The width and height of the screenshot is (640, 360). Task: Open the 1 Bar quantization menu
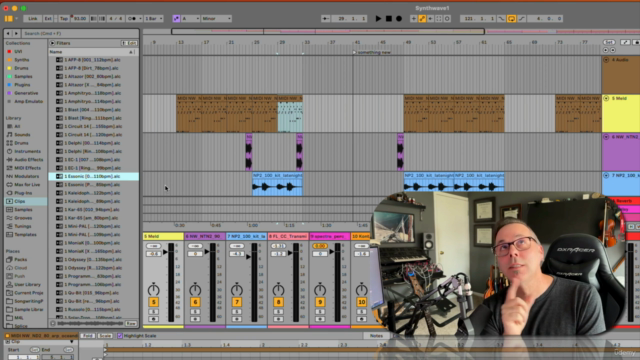tap(153, 18)
